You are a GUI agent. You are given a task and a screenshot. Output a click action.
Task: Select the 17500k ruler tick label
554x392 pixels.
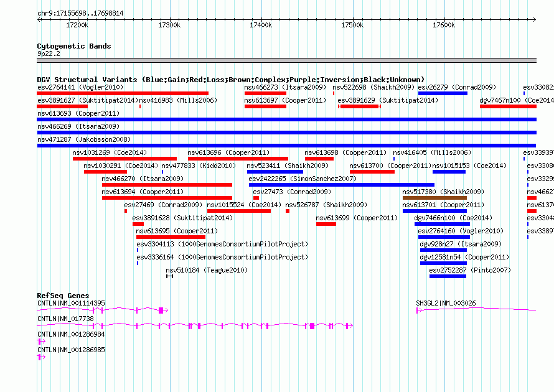pos(352,25)
